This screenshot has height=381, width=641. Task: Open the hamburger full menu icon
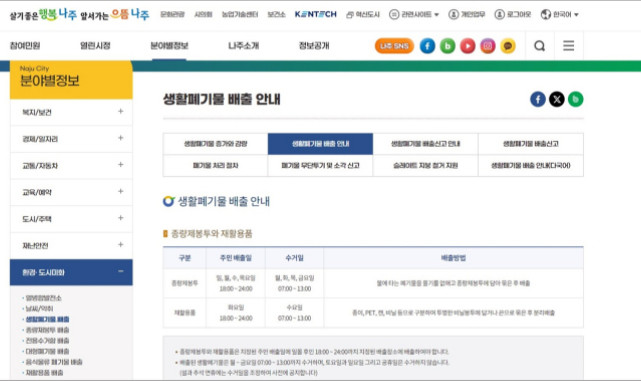pos(569,45)
